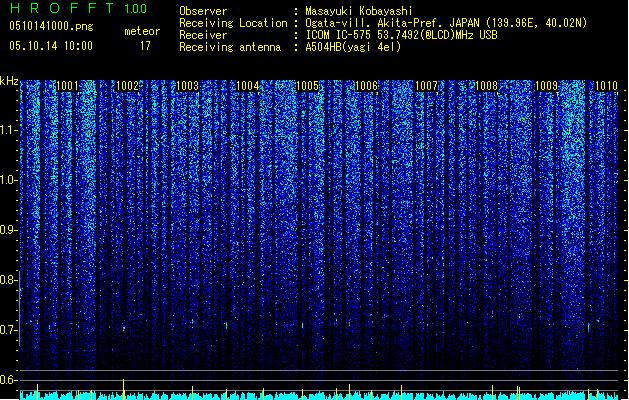Click time marker 1003 on the spectrogram
Viewport: 629px width, 400px height.
187,86
